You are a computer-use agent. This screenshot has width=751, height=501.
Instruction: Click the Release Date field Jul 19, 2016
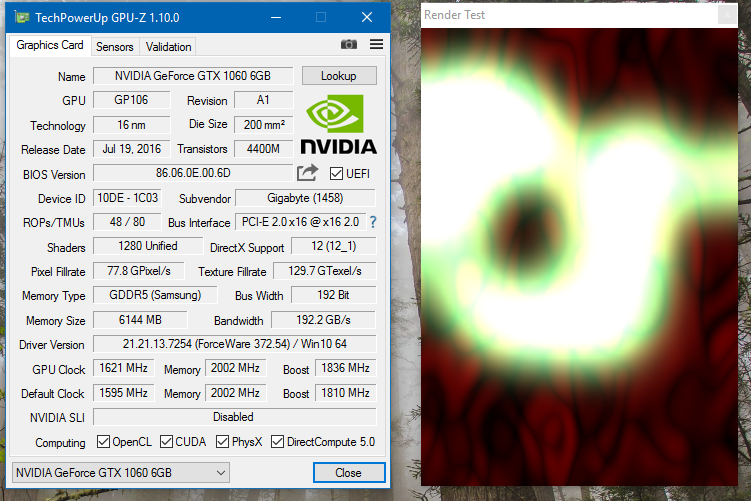(132, 149)
